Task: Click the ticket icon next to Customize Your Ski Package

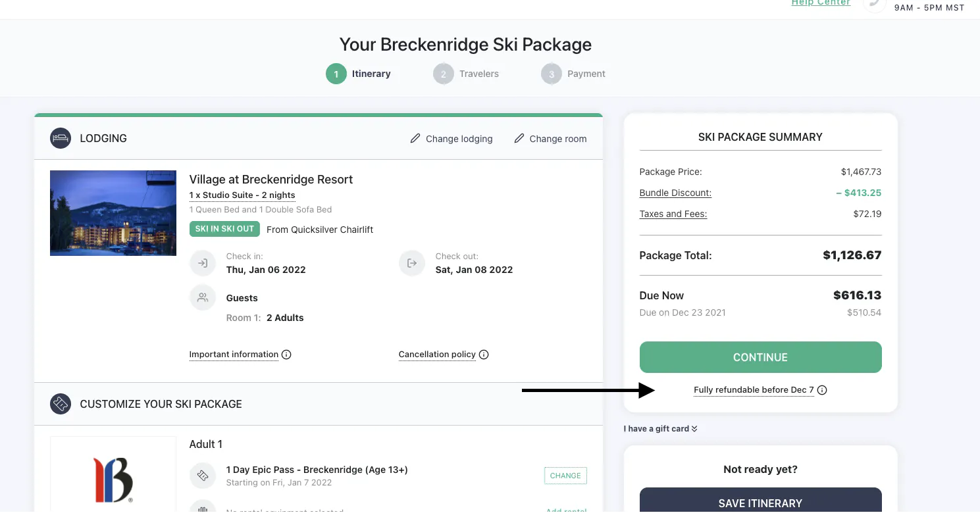Action: click(x=61, y=404)
